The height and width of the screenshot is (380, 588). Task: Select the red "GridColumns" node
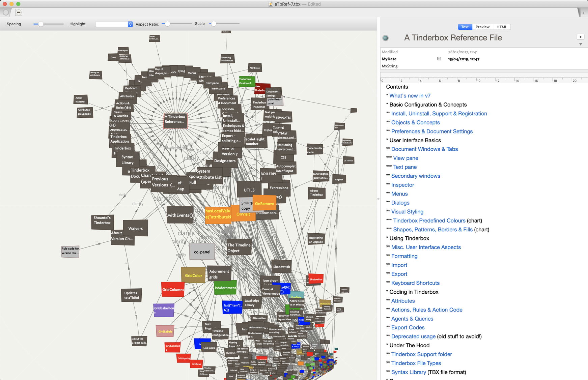pyautogui.click(x=173, y=289)
